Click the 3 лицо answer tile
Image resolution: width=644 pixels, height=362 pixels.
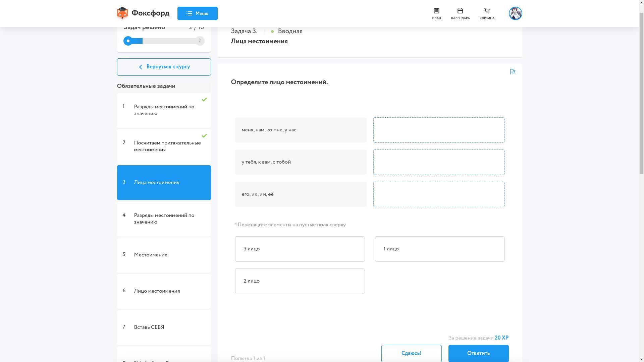[300, 249]
